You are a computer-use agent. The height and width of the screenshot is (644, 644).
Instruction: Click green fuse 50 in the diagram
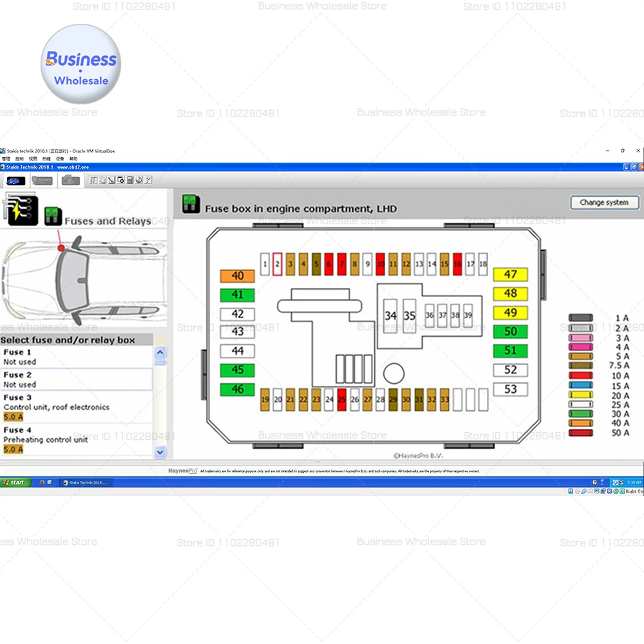coord(511,332)
